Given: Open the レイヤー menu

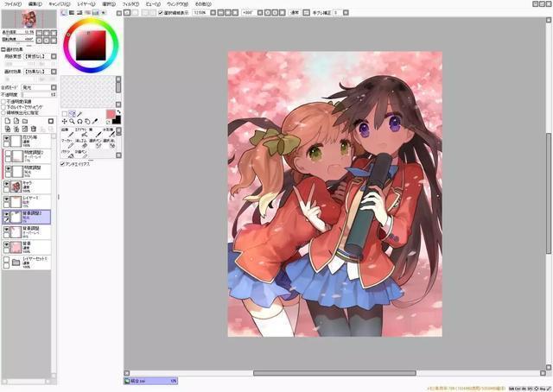Looking at the screenshot, I should [86, 4].
